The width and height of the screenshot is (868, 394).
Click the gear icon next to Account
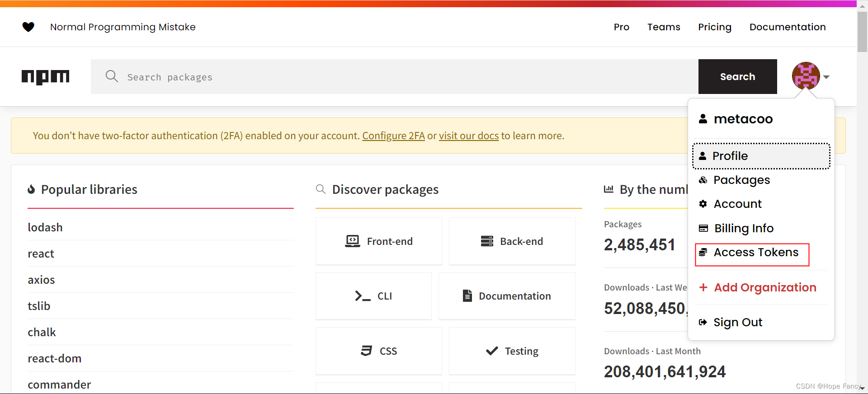[703, 204]
